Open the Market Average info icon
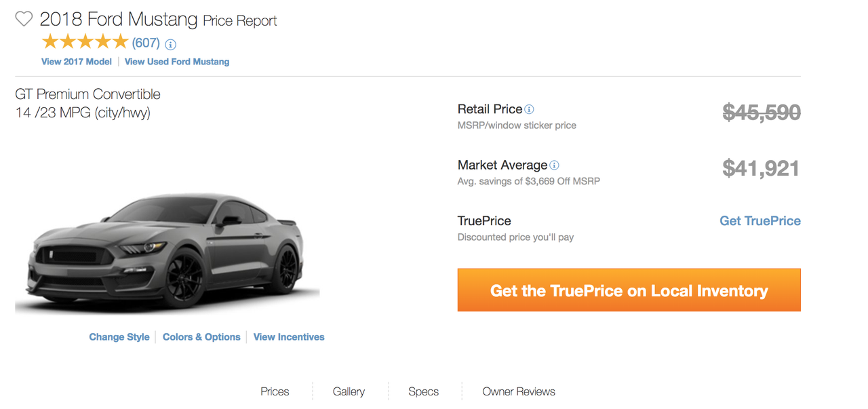This screenshot has height=409, width=868. 554,165
